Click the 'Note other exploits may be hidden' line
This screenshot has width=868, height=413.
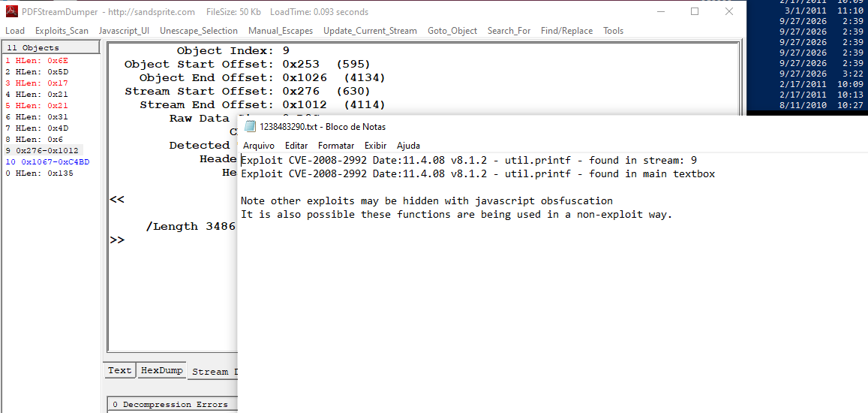[x=427, y=200]
